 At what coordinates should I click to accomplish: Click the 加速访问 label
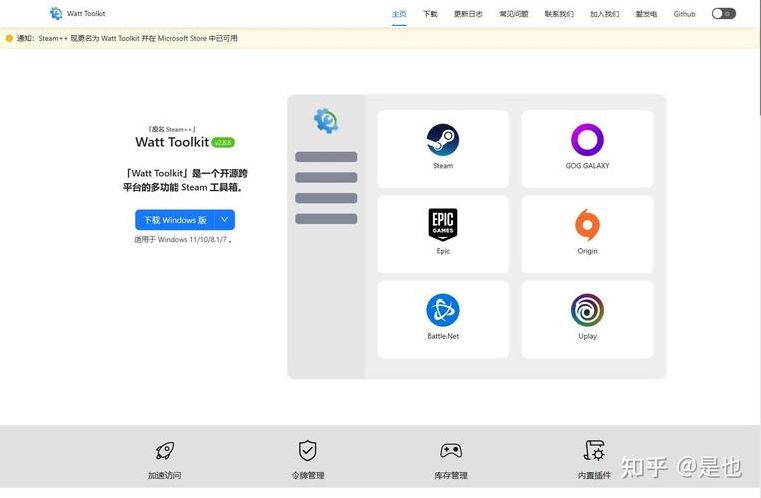pyautogui.click(x=165, y=475)
